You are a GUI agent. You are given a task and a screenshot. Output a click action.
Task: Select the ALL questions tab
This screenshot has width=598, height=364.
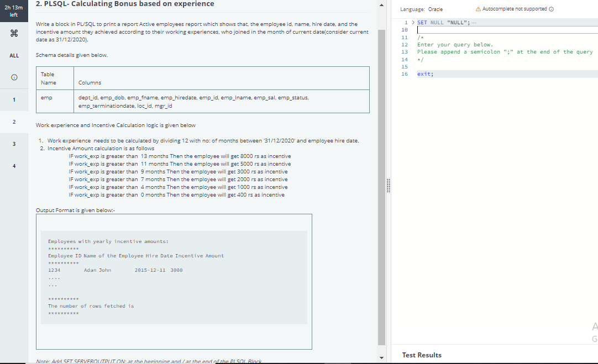click(14, 55)
